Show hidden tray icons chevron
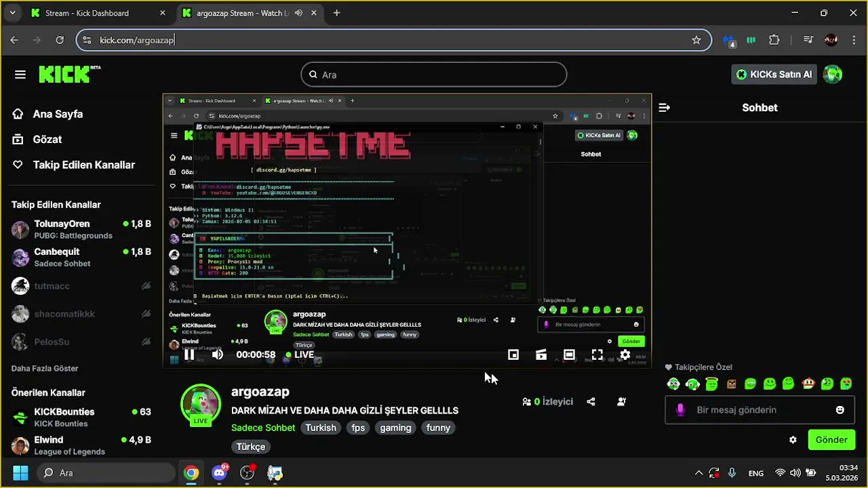 698,473
